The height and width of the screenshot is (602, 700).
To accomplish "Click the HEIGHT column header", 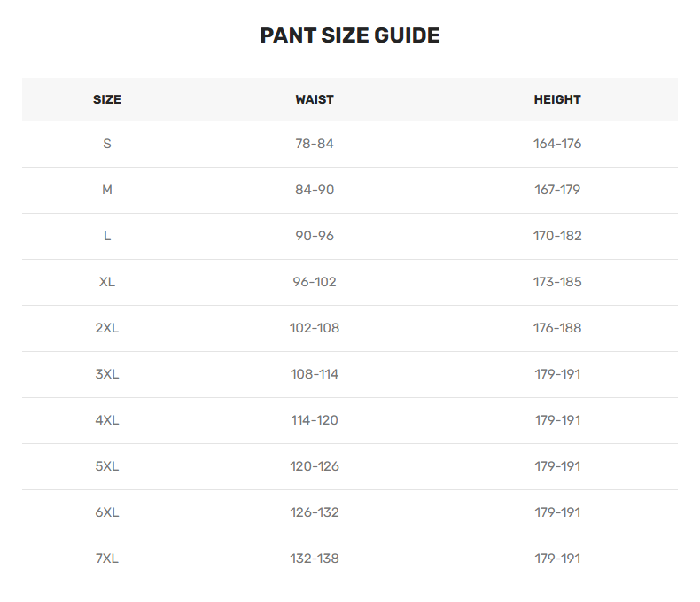I will [x=557, y=99].
